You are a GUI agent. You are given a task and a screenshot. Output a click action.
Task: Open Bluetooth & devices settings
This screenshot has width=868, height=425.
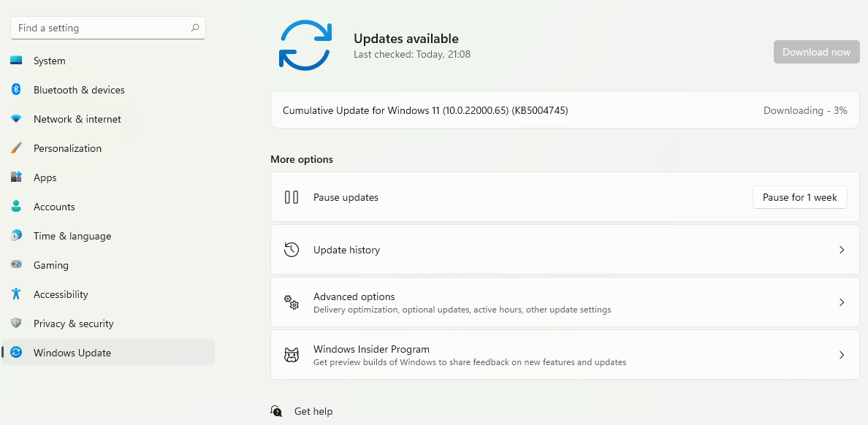coord(108,90)
